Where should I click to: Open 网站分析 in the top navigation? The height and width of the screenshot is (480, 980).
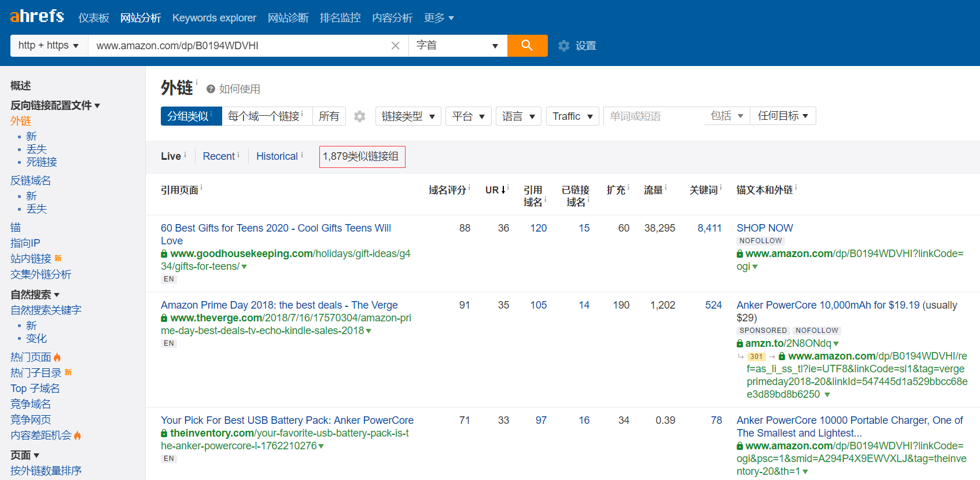click(141, 18)
